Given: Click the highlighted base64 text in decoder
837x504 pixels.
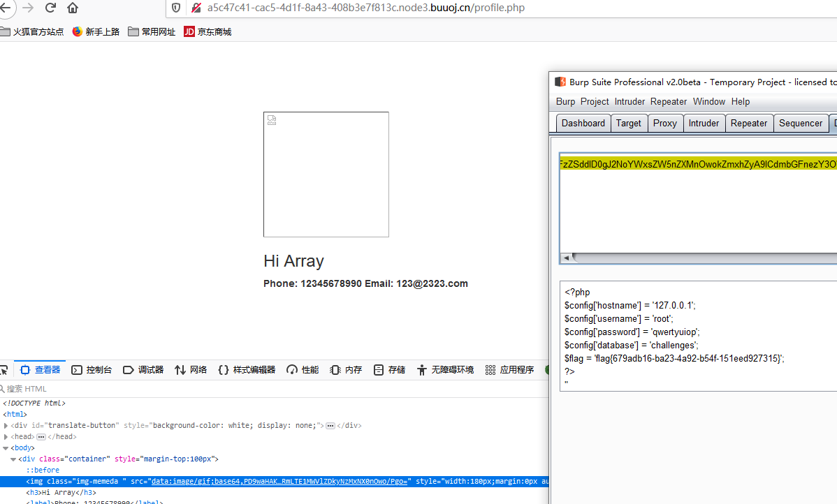Looking at the screenshot, I should point(698,164).
